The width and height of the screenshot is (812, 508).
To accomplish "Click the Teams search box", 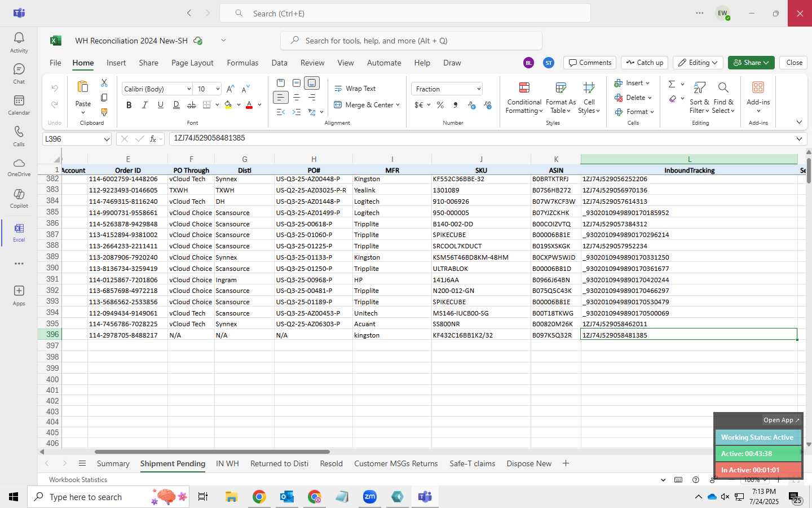I will click(405, 13).
